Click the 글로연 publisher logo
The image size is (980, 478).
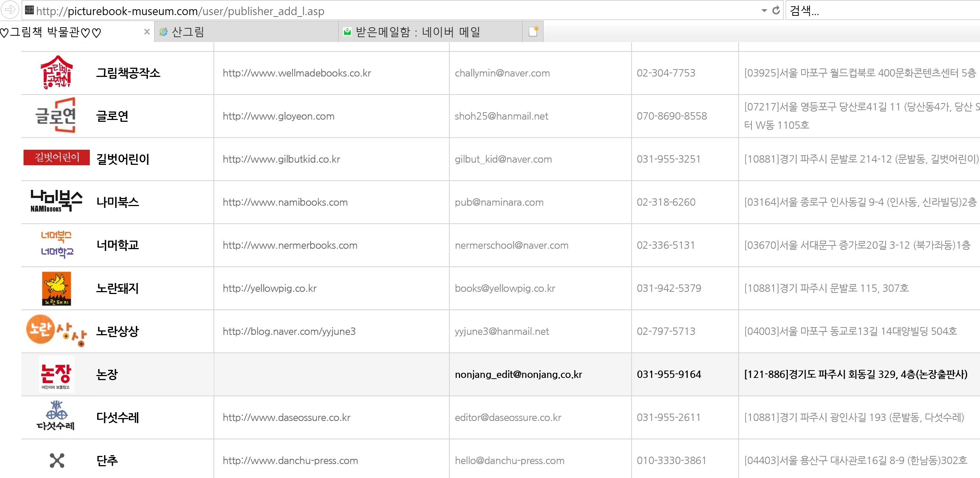(56, 115)
